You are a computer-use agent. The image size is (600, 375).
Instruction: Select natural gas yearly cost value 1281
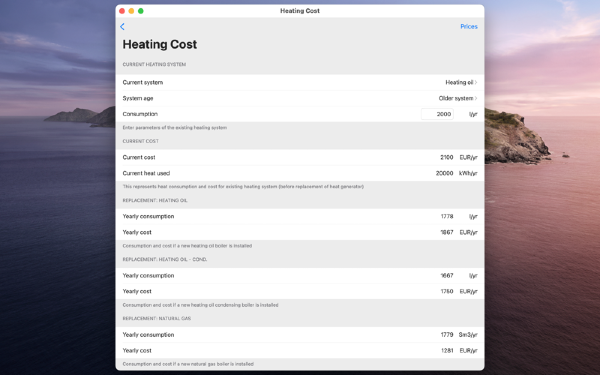point(447,351)
